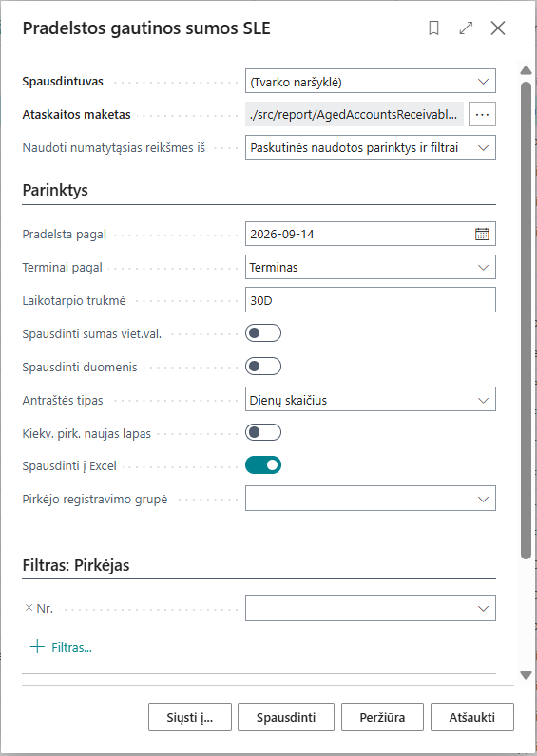The width and height of the screenshot is (537, 756).
Task: Click the plus icon to add Filtras
Action: (37, 647)
